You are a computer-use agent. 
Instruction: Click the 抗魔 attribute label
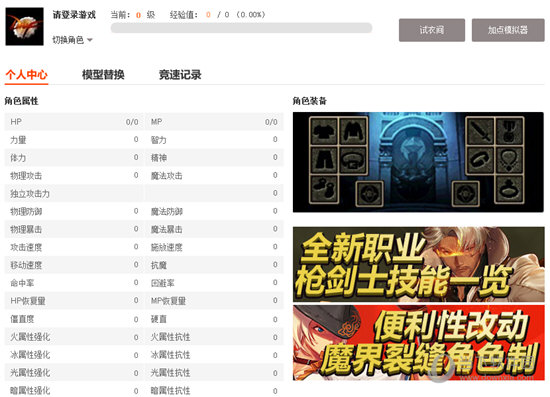point(159,265)
